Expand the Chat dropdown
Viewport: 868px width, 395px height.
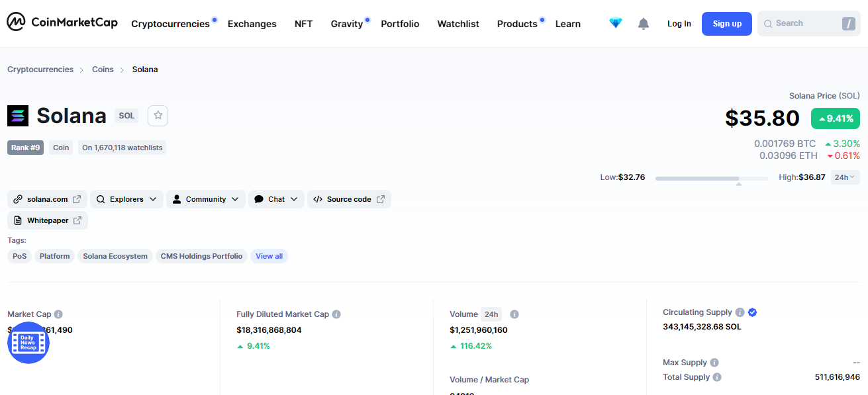276,199
